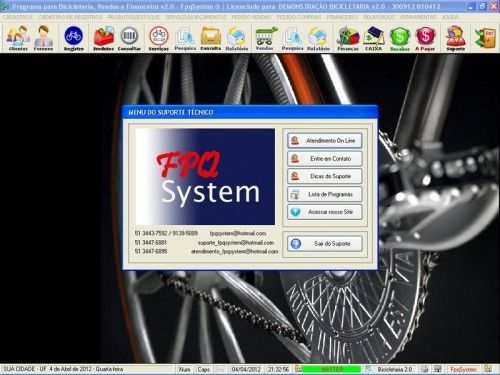Click the 21:32:56 clock in status bar

coord(279,369)
